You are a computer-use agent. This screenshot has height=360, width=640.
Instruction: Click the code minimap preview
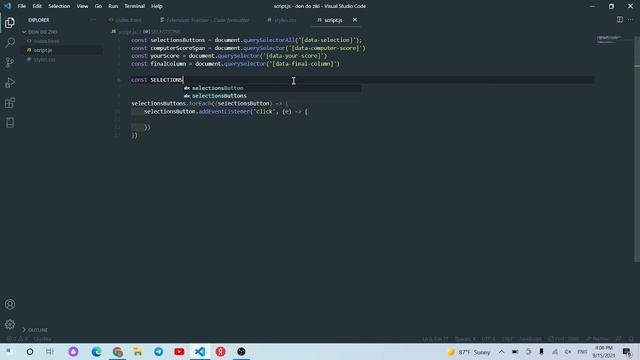(x=609, y=39)
